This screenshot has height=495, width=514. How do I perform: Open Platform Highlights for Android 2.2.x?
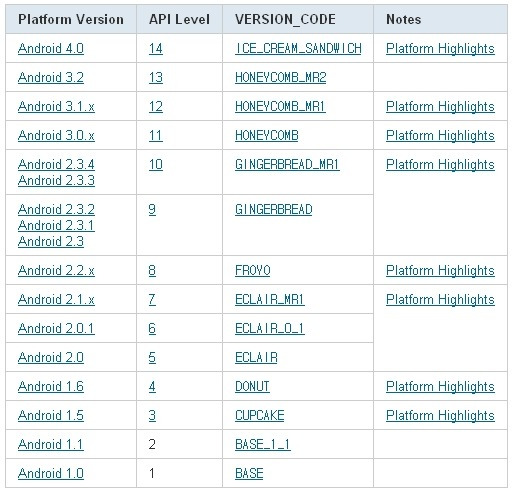tap(440, 270)
